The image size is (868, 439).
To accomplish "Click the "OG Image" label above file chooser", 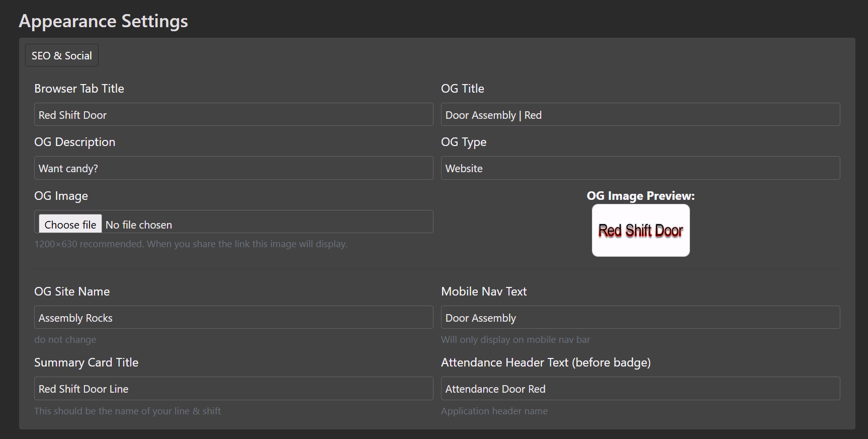I will (x=61, y=196).
